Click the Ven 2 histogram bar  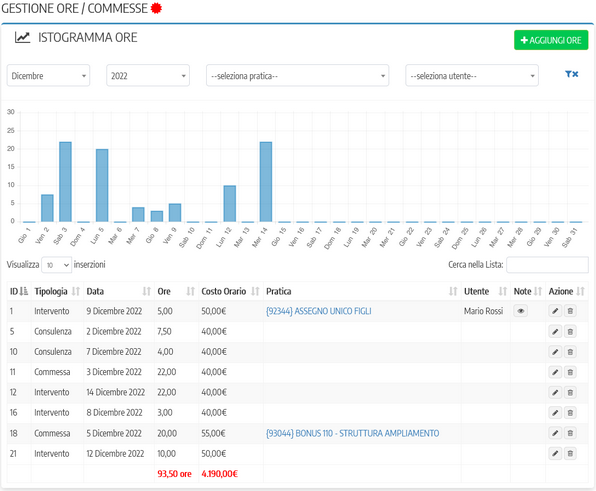(x=47, y=208)
